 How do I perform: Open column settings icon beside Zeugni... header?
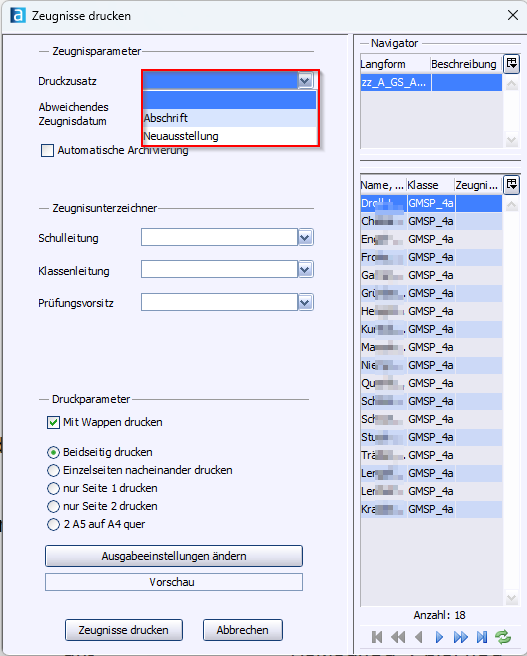pos(512,184)
